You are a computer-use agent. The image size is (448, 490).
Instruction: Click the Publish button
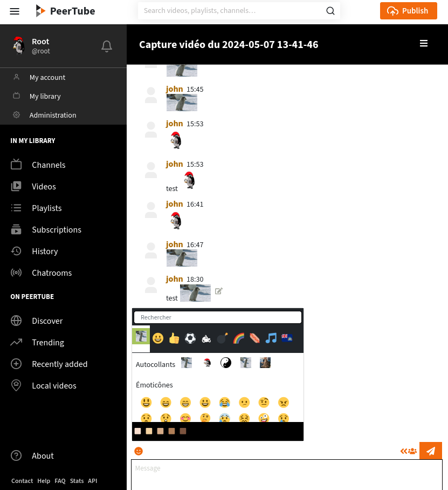point(408,11)
